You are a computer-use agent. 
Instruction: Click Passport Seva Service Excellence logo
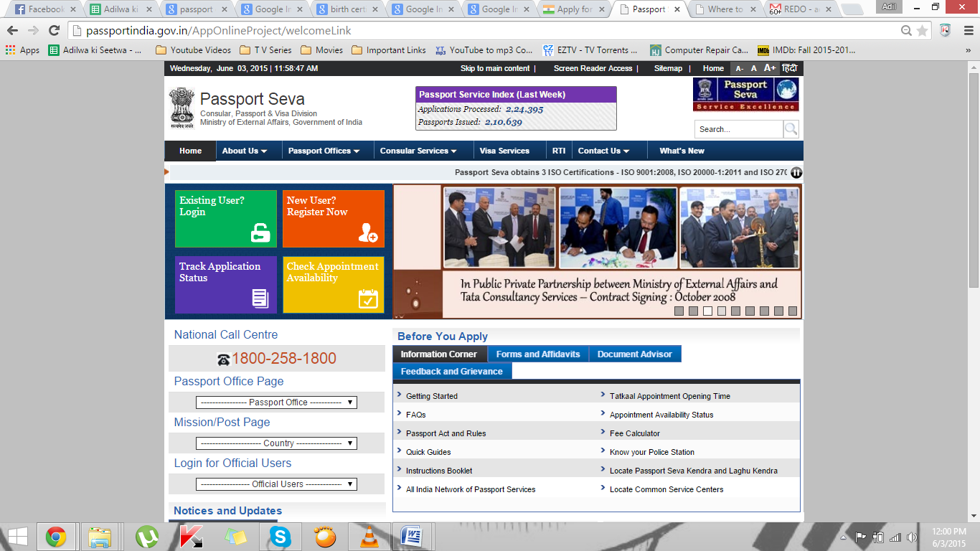coord(745,94)
